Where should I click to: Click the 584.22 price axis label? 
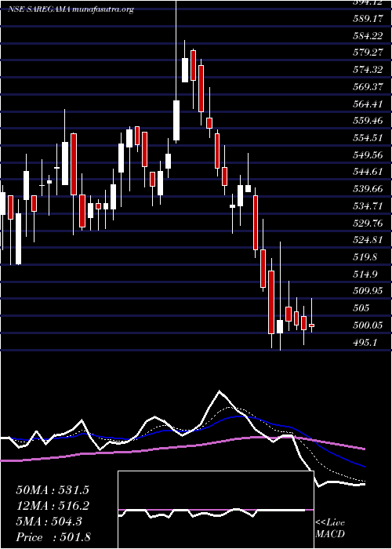[367, 36]
